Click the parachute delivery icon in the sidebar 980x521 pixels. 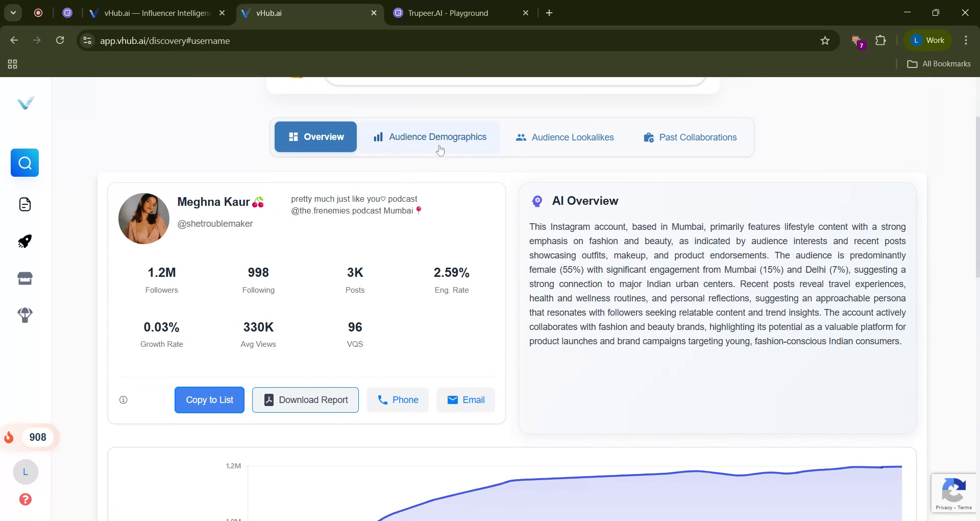coord(24,315)
